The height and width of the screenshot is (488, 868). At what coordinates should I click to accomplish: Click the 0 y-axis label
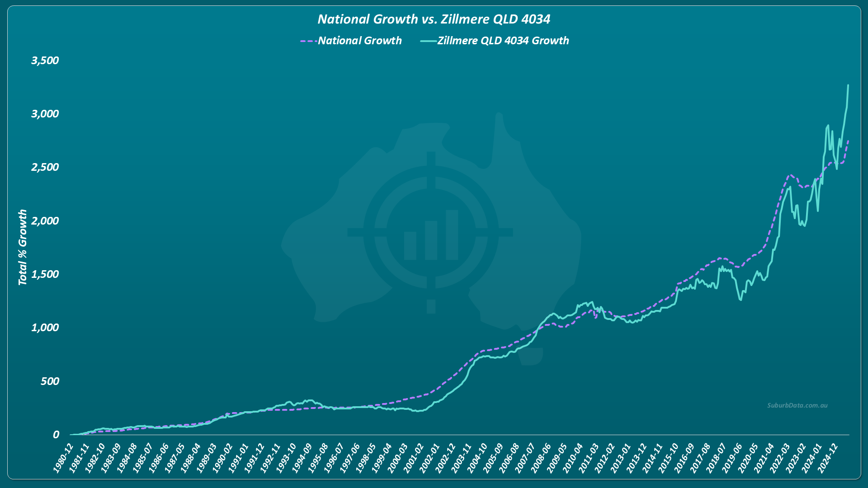coord(56,435)
